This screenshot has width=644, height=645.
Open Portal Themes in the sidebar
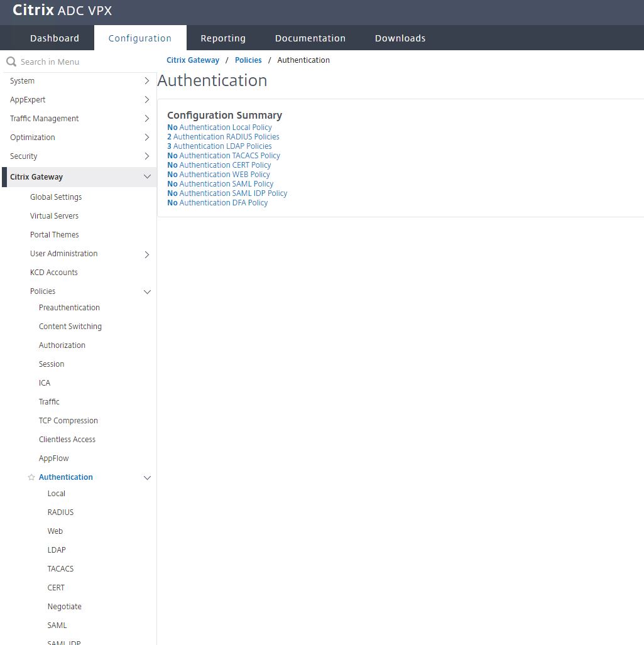tap(54, 235)
